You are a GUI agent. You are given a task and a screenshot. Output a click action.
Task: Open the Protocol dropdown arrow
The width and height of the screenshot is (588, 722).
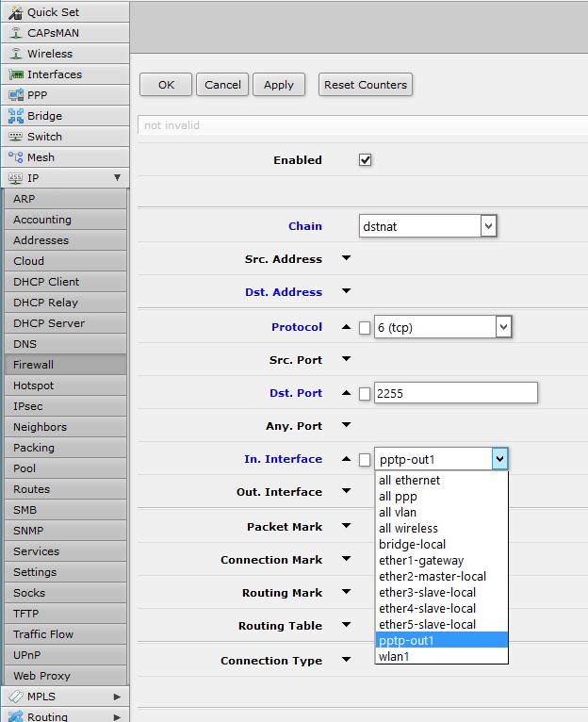(504, 327)
